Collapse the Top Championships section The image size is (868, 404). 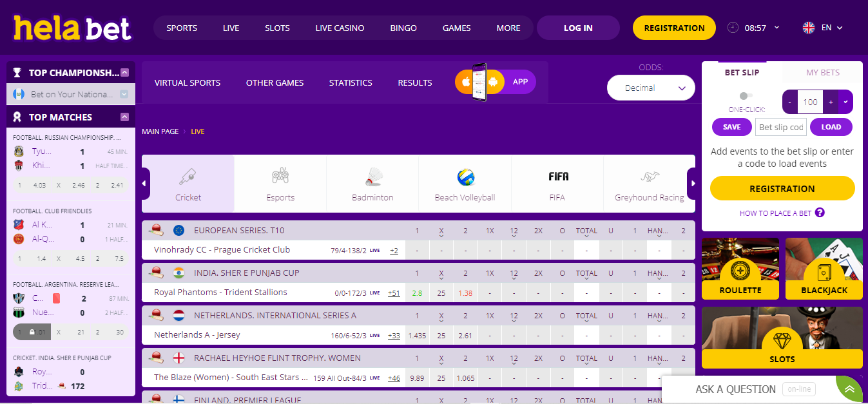[125, 72]
